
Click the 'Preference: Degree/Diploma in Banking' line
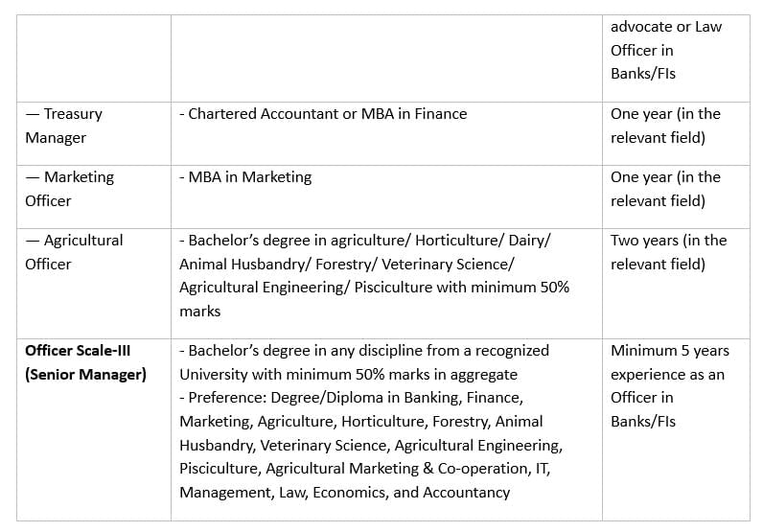351,398
